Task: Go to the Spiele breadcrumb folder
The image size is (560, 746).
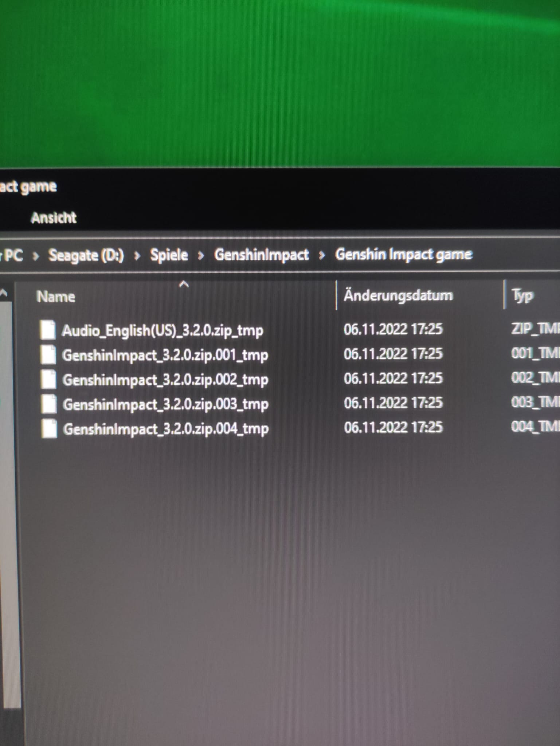Action: 169,255
